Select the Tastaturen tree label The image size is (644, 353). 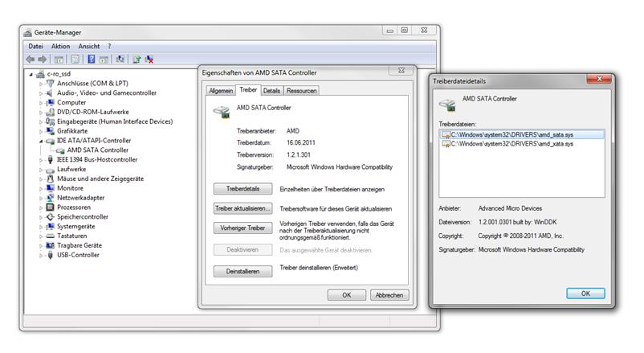click(x=72, y=236)
